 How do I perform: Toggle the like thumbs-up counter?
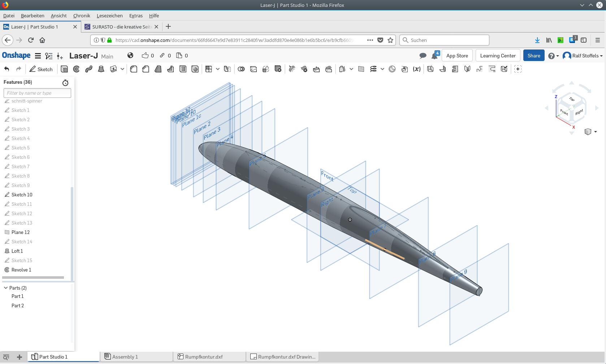click(x=148, y=55)
